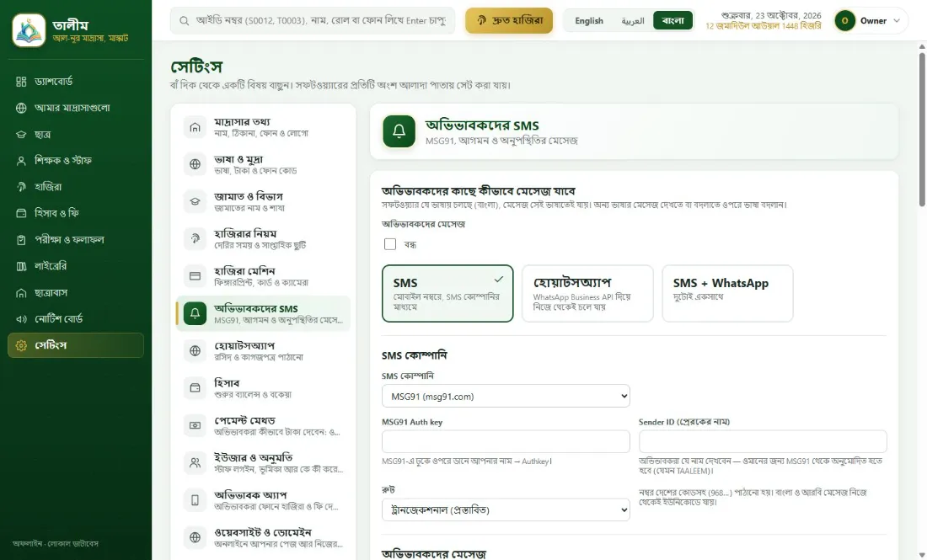The width and height of the screenshot is (927, 560).
Task: Toggle the বন্ধ checkbox
Action: [390, 244]
